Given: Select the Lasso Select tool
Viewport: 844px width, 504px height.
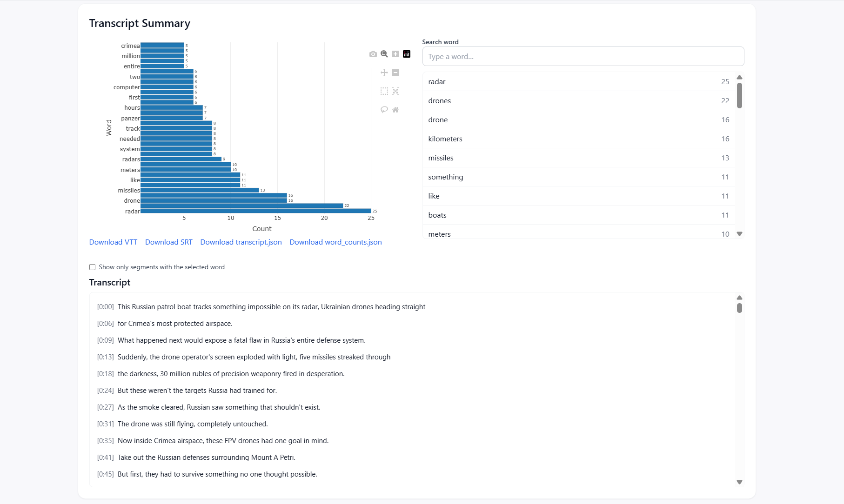Looking at the screenshot, I should pyautogui.click(x=384, y=110).
